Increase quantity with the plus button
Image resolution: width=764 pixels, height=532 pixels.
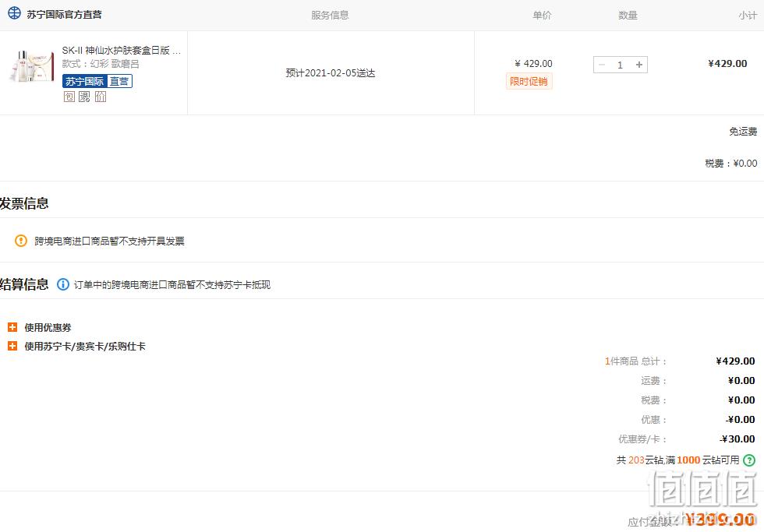click(639, 65)
